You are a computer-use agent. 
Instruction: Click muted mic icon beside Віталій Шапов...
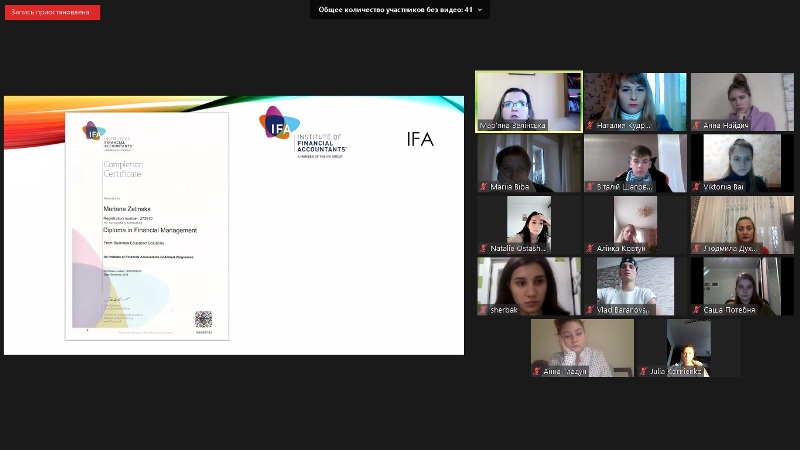click(x=590, y=187)
